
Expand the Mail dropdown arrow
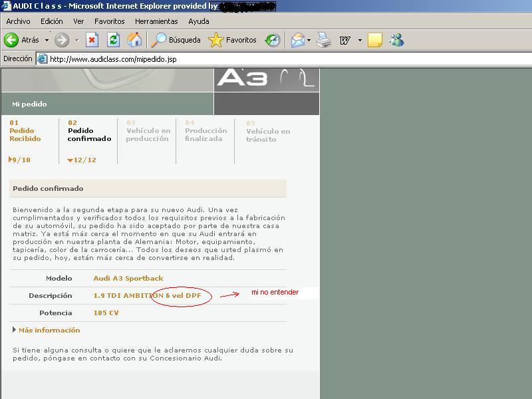(309, 40)
